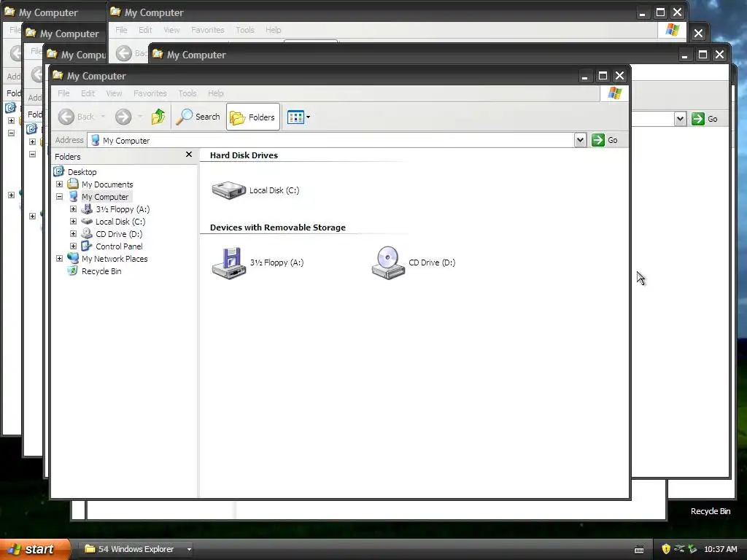Open address dropdown in the window behind
Viewport: 747px width, 560px height.
tap(680, 119)
